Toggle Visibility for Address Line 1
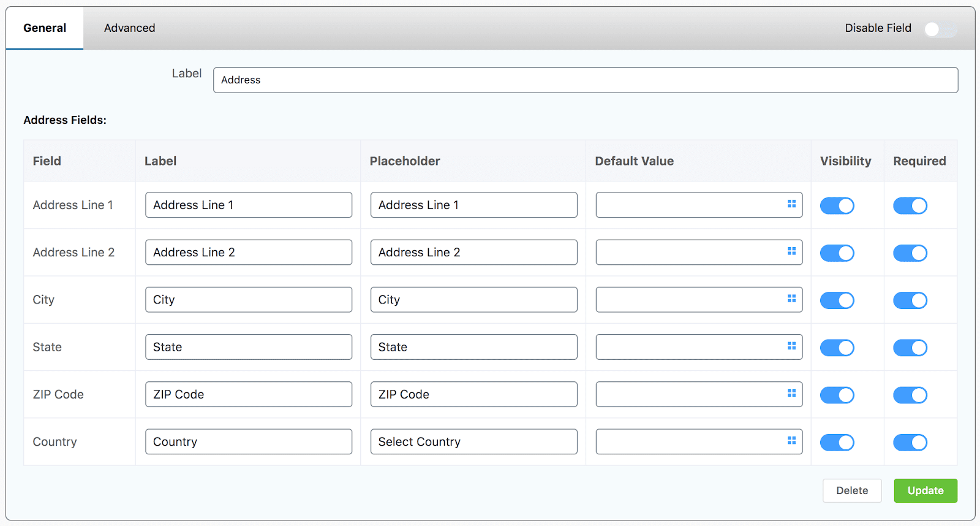 pyautogui.click(x=837, y=206)
